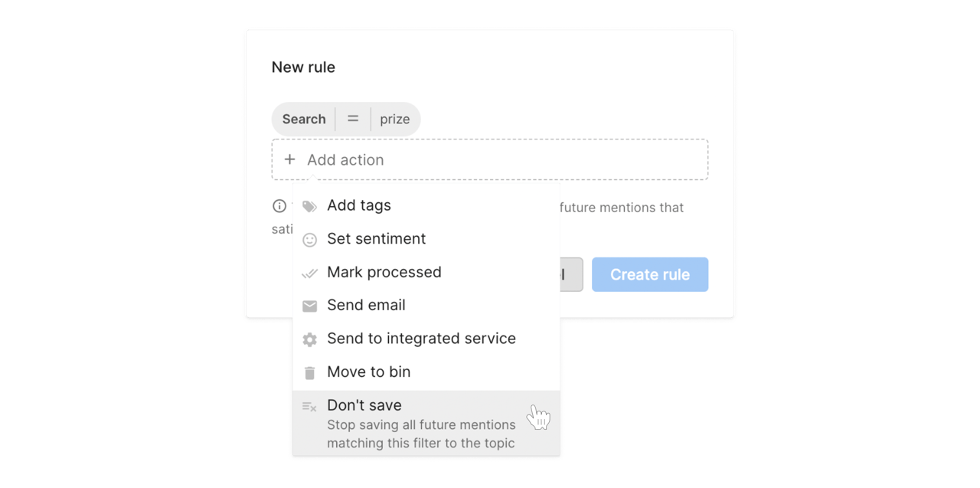
Task: Click the tag icon beside Add tags
Action: [309, 206]
